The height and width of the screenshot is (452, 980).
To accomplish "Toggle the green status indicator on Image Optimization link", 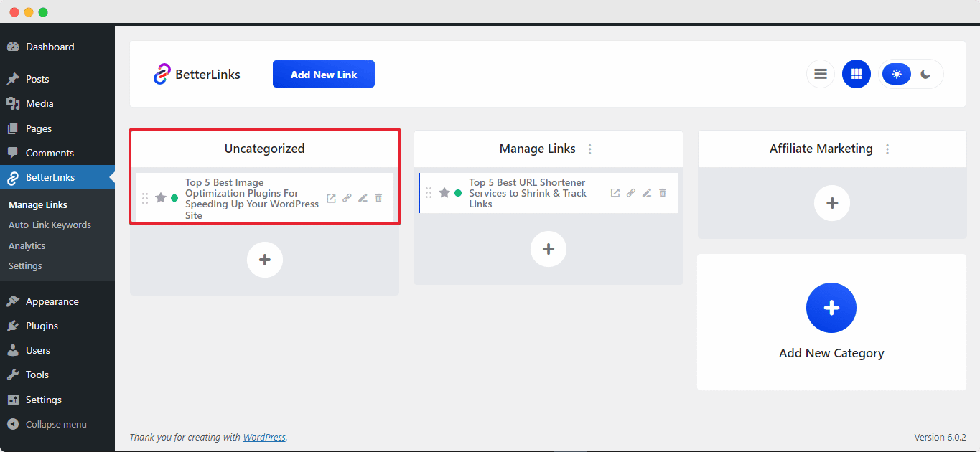I will [x=172, y=198].
